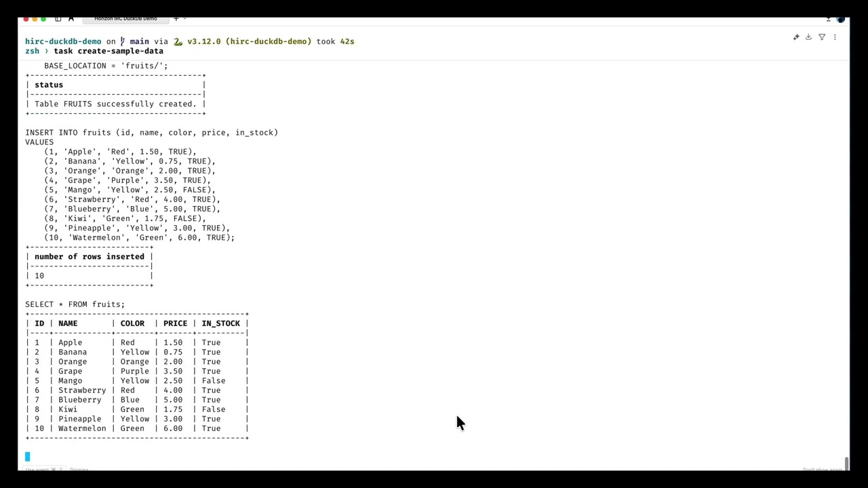Click the 'Strawberry' cell in results table

click(82, 390)
